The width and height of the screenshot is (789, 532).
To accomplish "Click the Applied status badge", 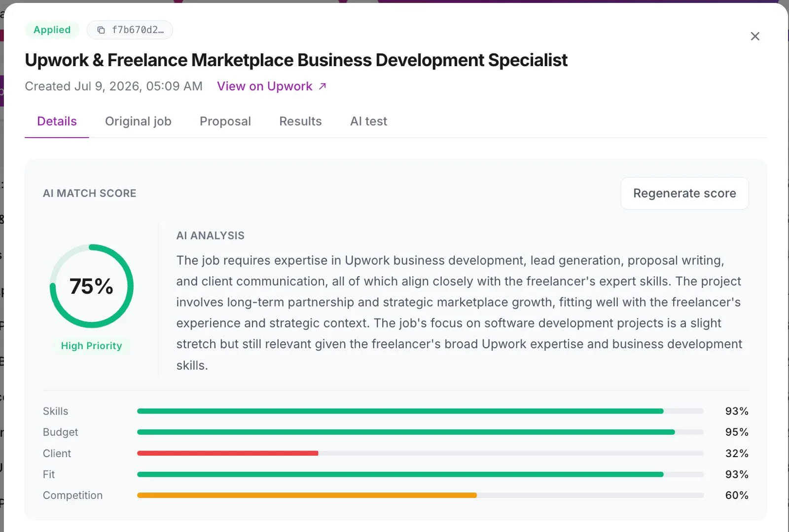I will coord(52,30).
